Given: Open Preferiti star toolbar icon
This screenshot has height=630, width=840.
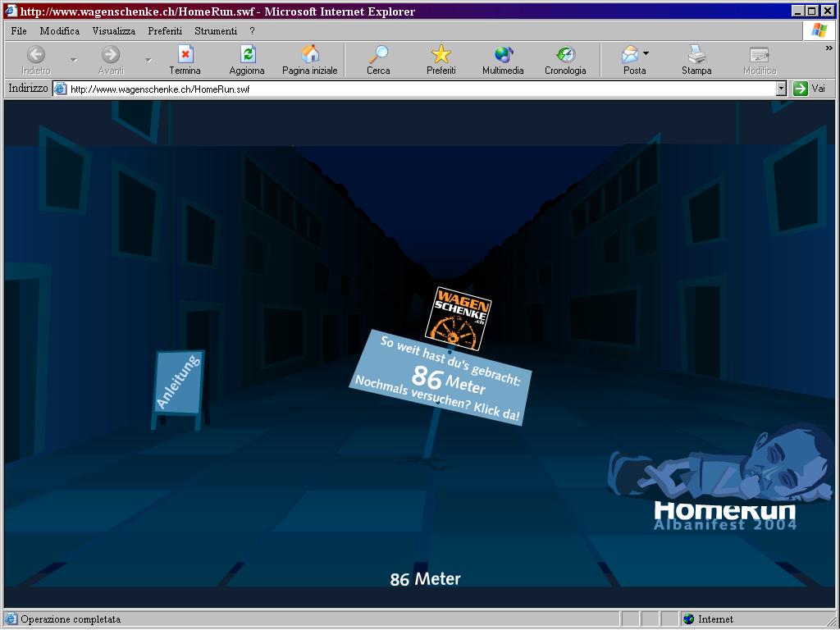Looking at the screenshot, I should tap(441, 54).
